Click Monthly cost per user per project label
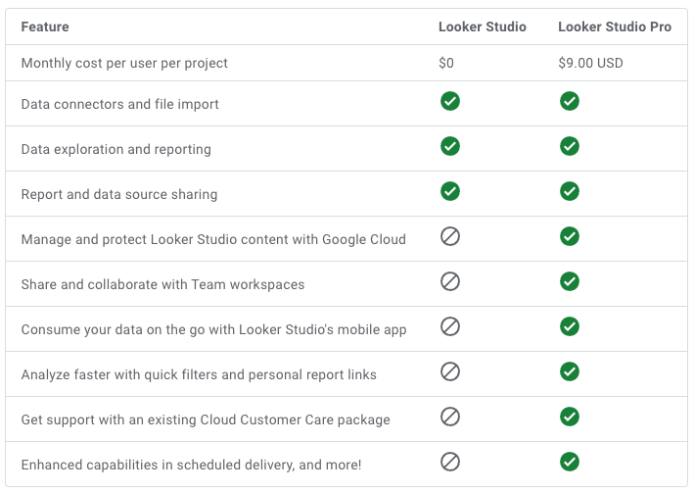The image size is (695, 497). (x=124, y=63)
